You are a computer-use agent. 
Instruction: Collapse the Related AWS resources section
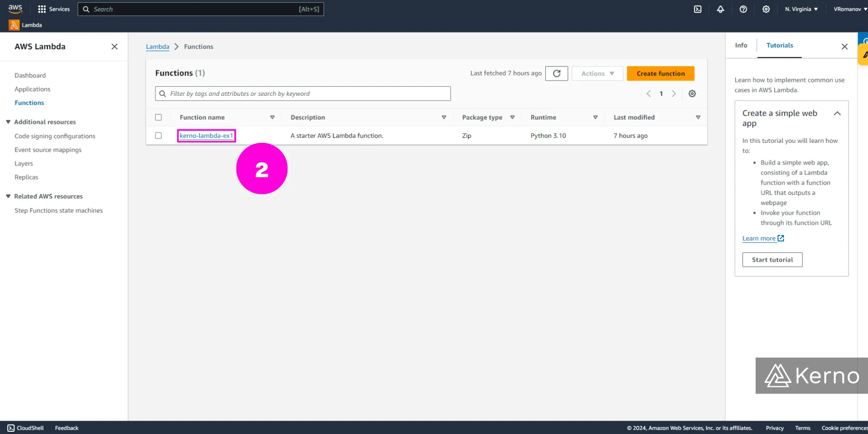[x=8, y=196]
